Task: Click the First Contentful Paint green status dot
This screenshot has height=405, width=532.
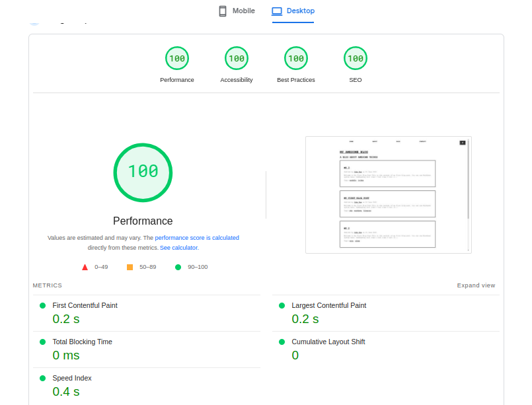Action: (x=42, y=306)
